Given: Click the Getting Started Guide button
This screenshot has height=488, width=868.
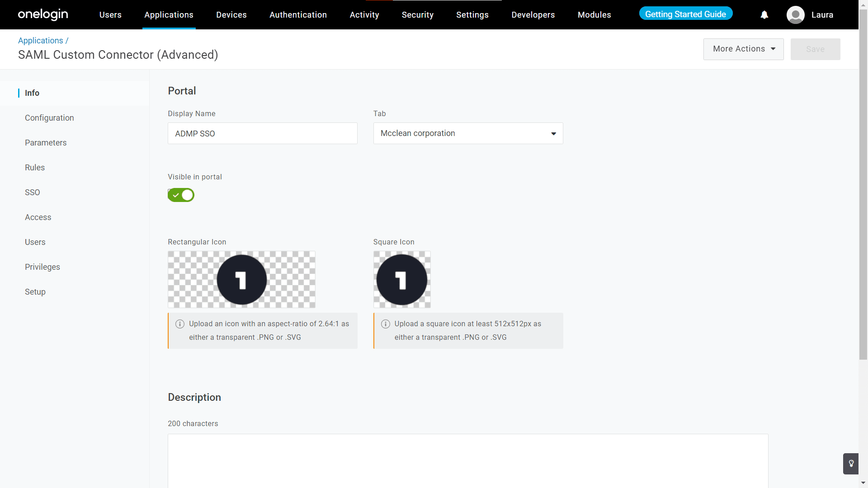Looking at the screenshot, I should [685, 14].
